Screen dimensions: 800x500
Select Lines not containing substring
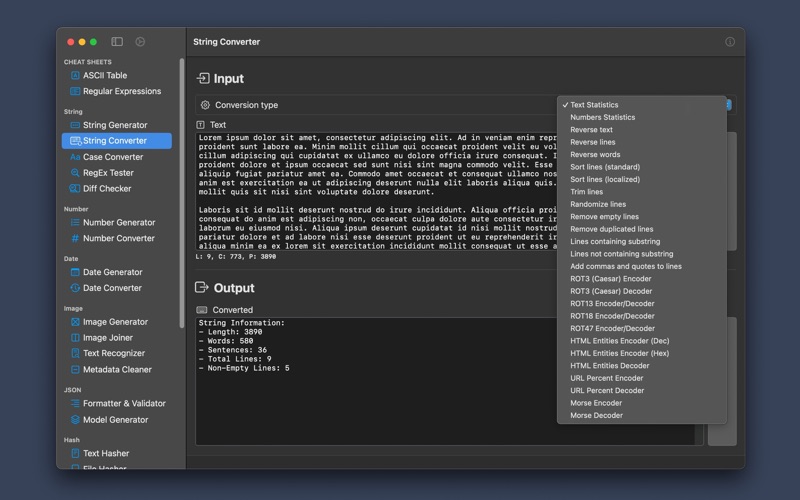coord(642,254)
